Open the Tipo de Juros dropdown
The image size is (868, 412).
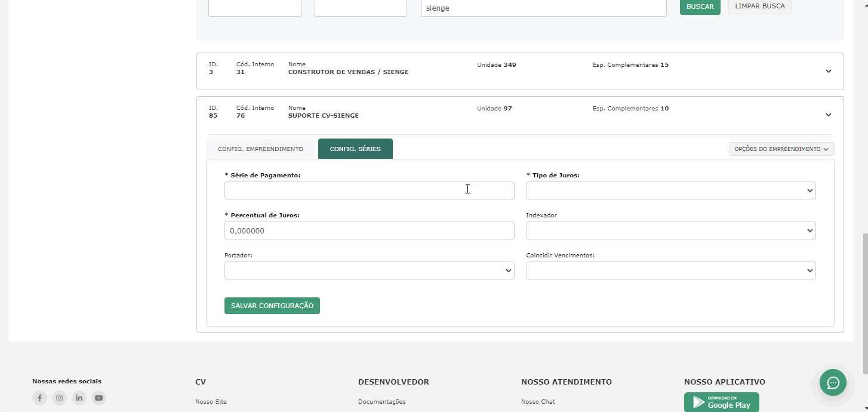(671, 190)
